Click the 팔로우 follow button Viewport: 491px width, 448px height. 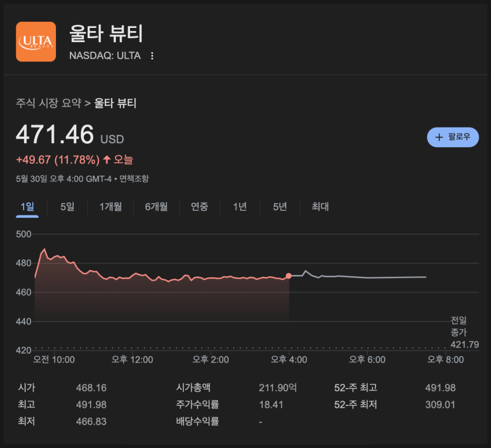click(x=453, y=137)
